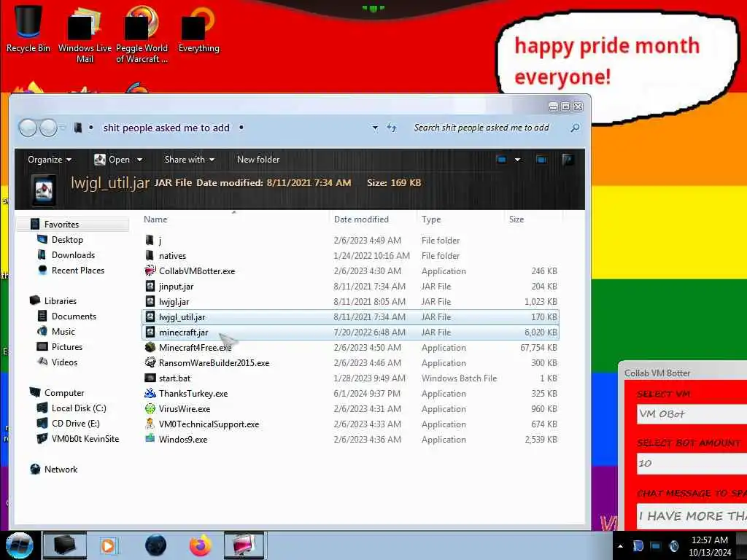Select the CollabVMBotter.exe file icon
The width and height of the screenshot is (747, 560).
click(x=150, y=271)
